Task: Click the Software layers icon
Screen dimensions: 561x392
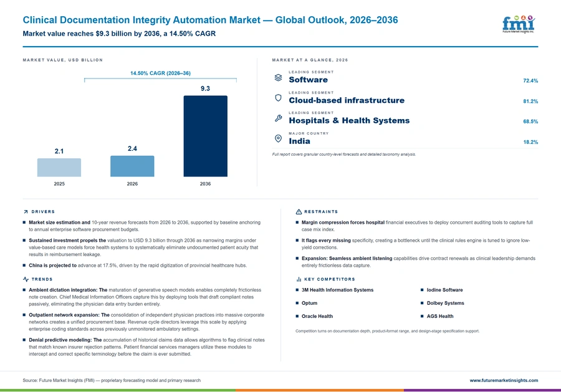Action: point(279,78)
